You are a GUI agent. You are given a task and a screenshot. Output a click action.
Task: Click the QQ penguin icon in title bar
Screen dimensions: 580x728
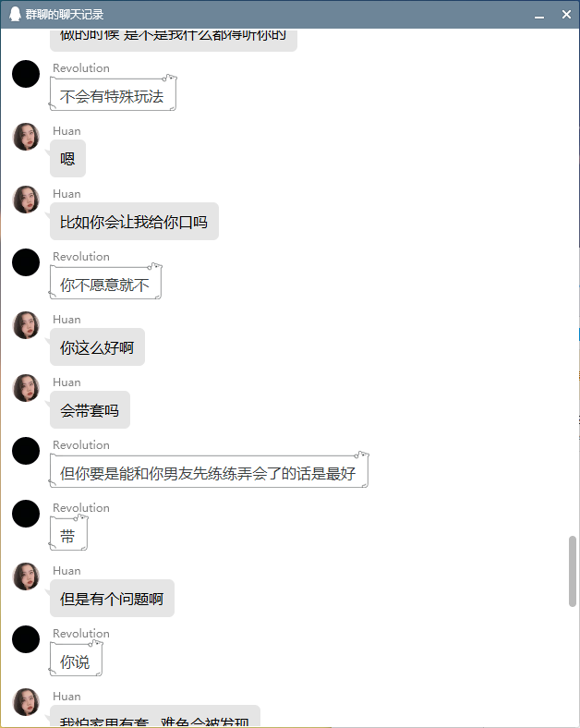click(x=16, y=14)
